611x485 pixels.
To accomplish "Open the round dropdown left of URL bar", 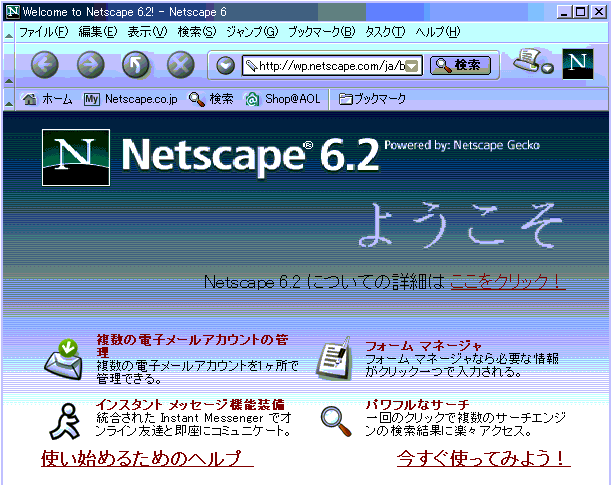I will 225,66.
